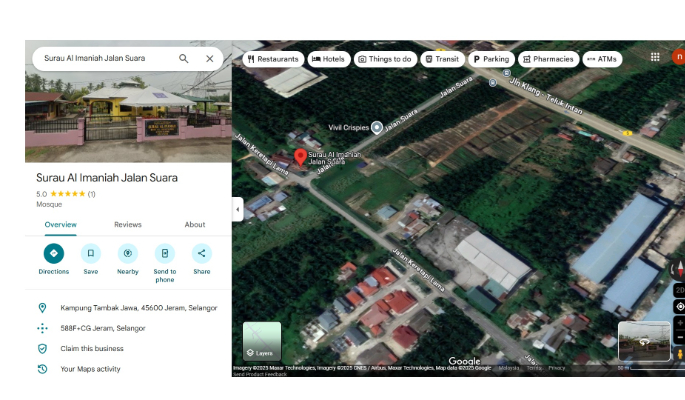Click the search magnifier icon

[x=184, y=59]
